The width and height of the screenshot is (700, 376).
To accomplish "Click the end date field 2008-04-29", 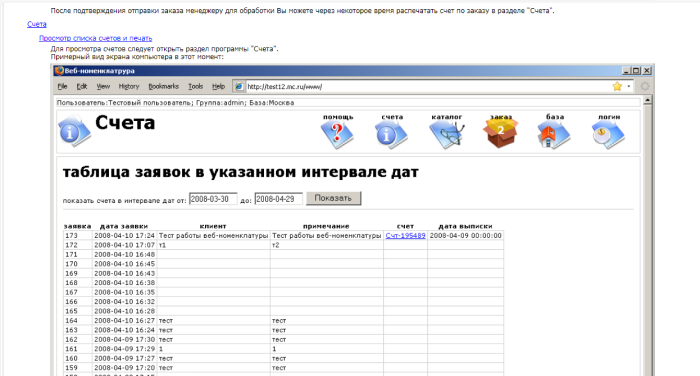I will pyautogui.click(x=278, y=199).
